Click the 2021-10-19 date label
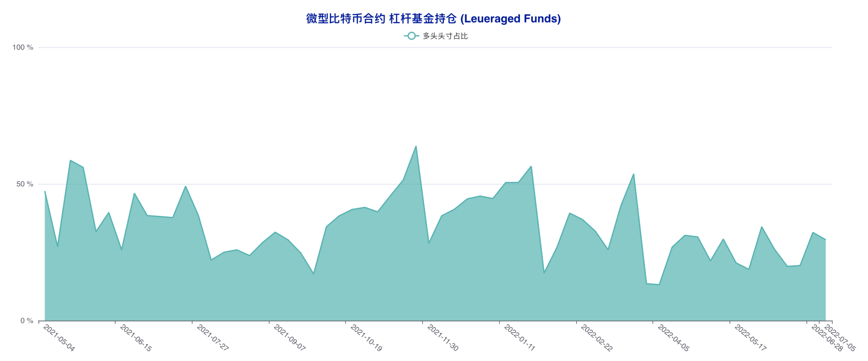Image resolution: width=868 pixels, height=361 pixels. point(366,338)
